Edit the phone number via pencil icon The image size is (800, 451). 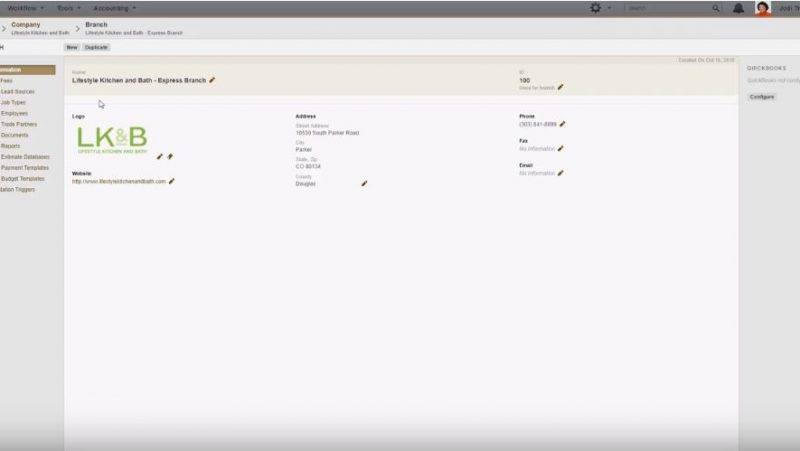[562, 124]
